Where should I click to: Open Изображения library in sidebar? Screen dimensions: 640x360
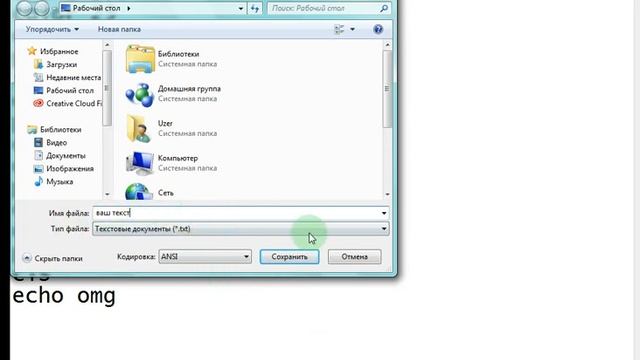pyautogui.click(x=70, y=169)
